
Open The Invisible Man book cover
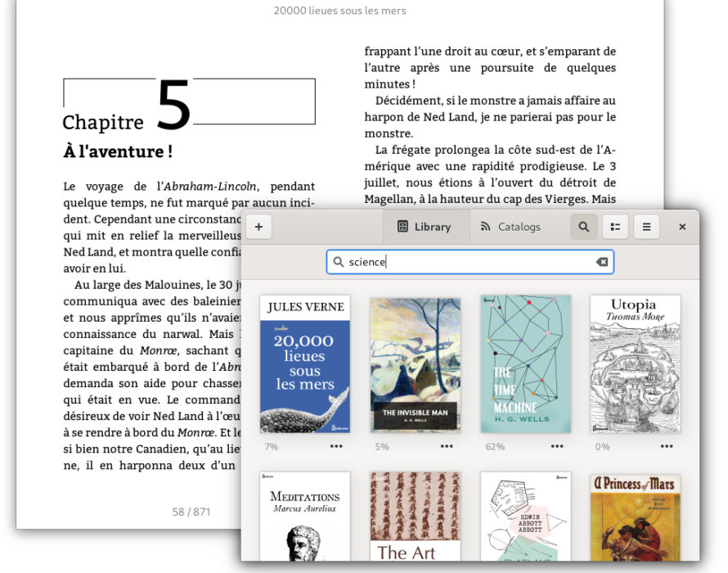pyautogui.click(x=415, y=364)
